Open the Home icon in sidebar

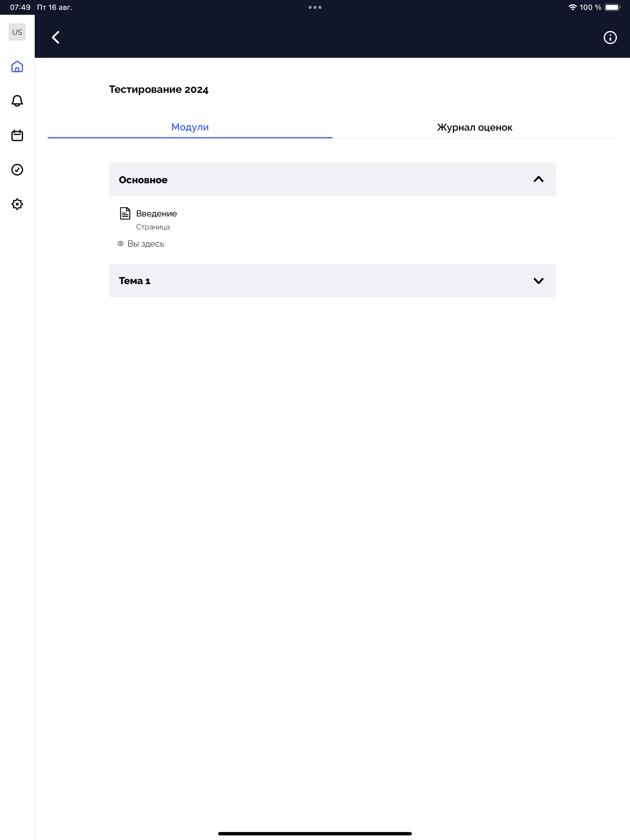(17, 66)
